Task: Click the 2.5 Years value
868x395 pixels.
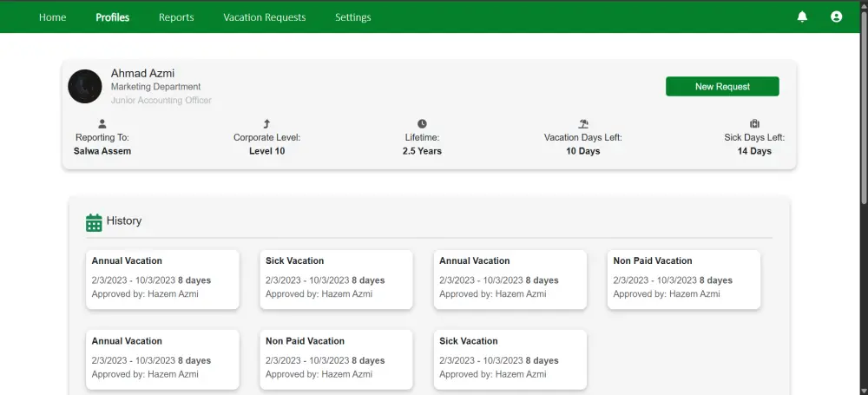Action: tap(422, 151)
